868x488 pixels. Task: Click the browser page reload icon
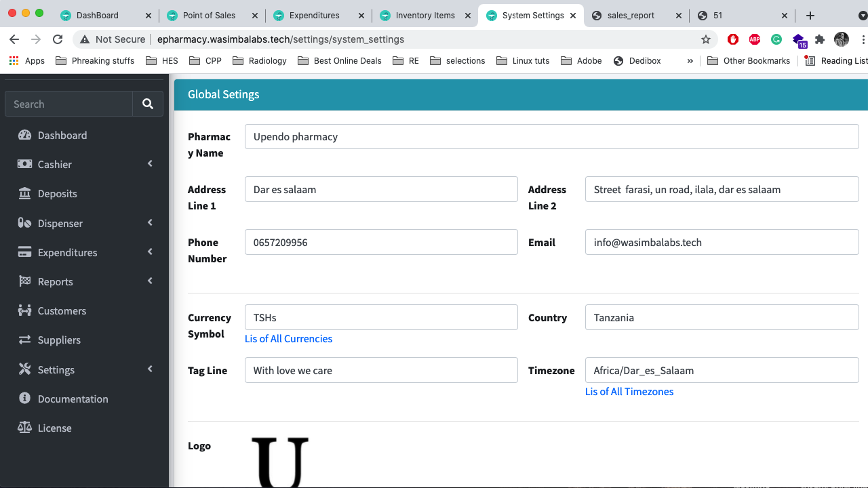point(58,39)
